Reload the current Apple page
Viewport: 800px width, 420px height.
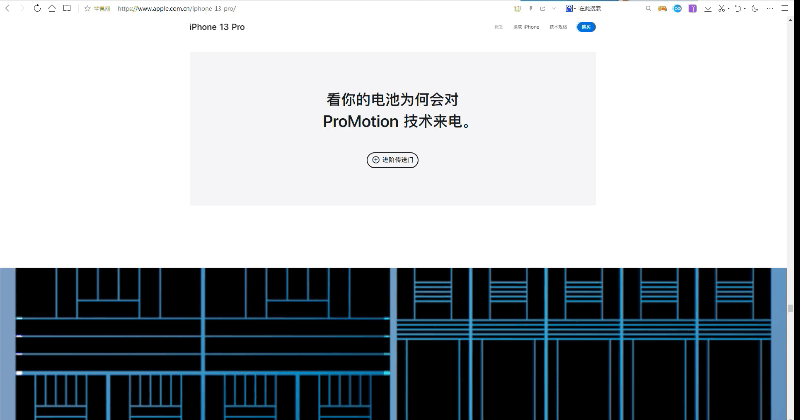[37, 8]
